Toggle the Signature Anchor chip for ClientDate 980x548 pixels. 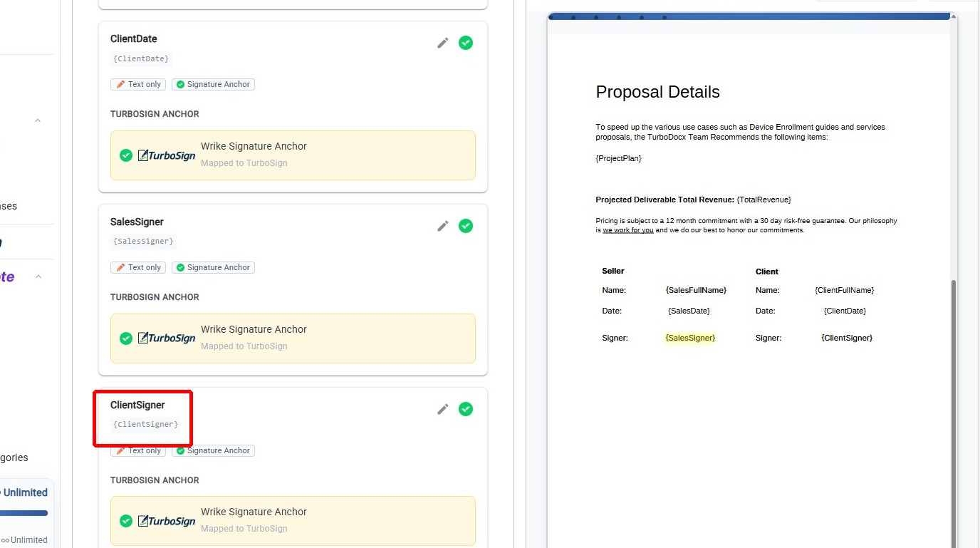[213, 84]
